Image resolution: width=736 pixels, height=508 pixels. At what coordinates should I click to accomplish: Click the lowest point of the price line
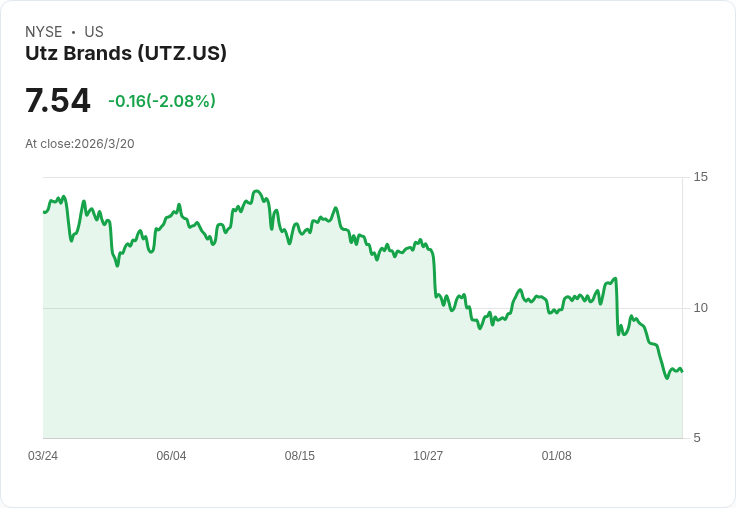point(667,378)
